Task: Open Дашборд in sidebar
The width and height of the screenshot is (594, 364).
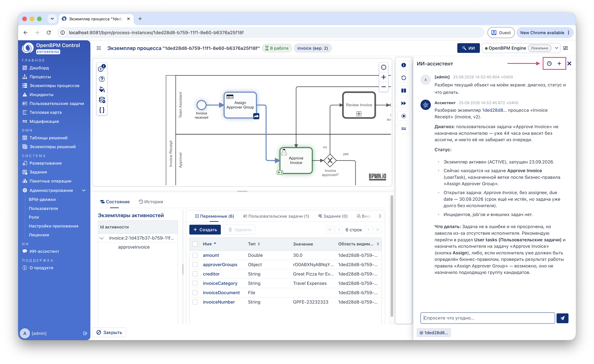Action: coord(39,68)
